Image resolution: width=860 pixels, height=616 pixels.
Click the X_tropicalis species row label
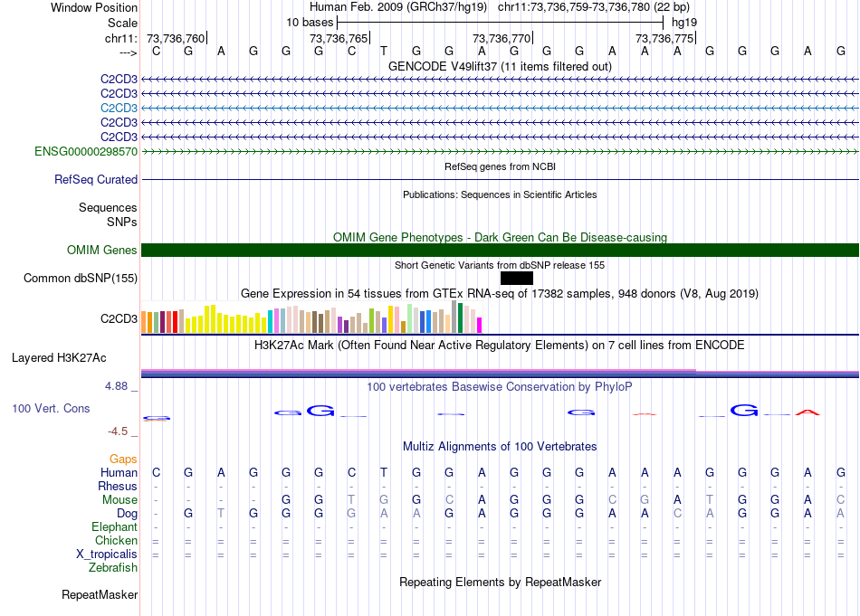point(107,554)
